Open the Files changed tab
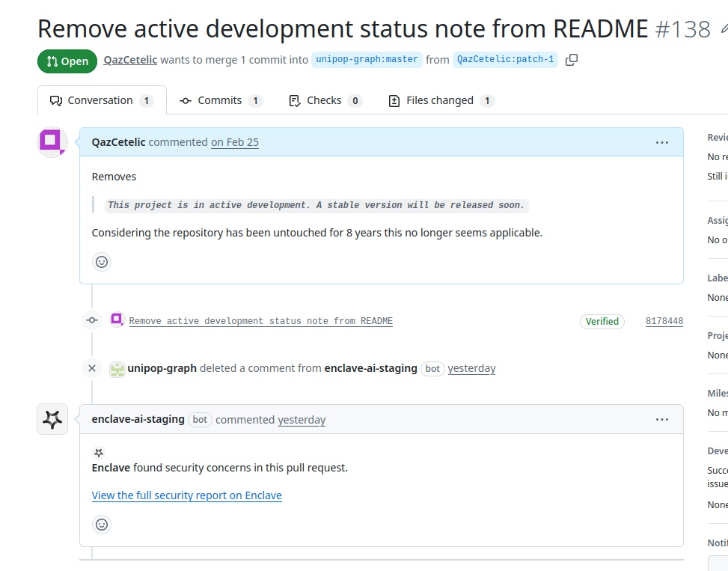 click(x=441, y=100)
